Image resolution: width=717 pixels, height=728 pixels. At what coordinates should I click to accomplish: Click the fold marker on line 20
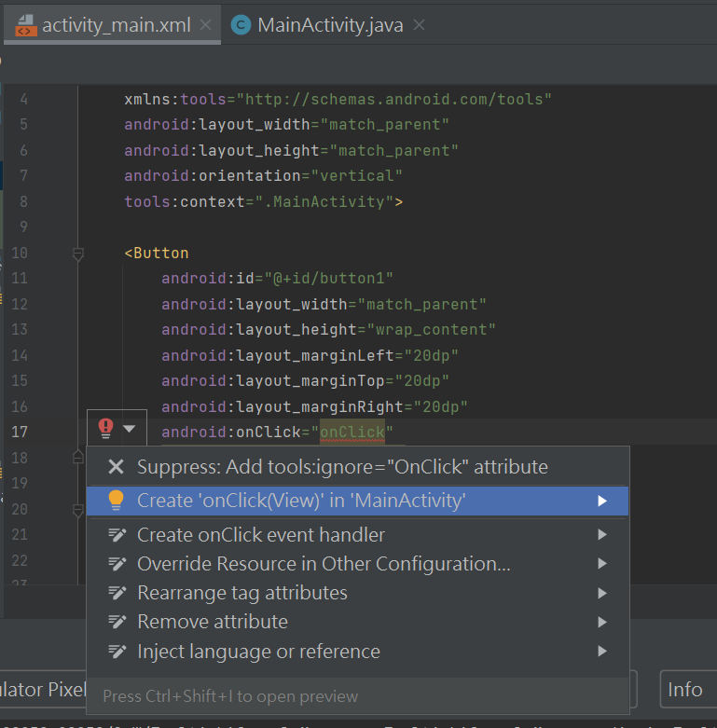[78, 510]
